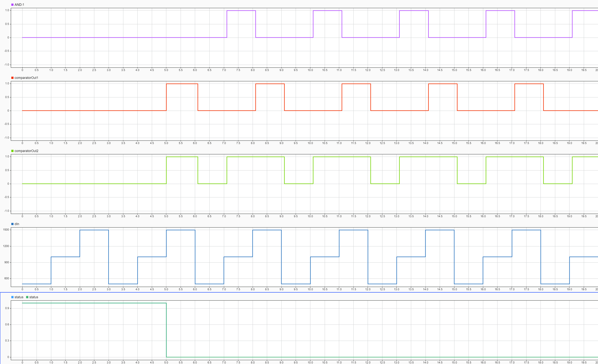Viewport: 598px width, 364px height.
Task: Click the light-blue status legend swatch
Action: tap(12, 297)
